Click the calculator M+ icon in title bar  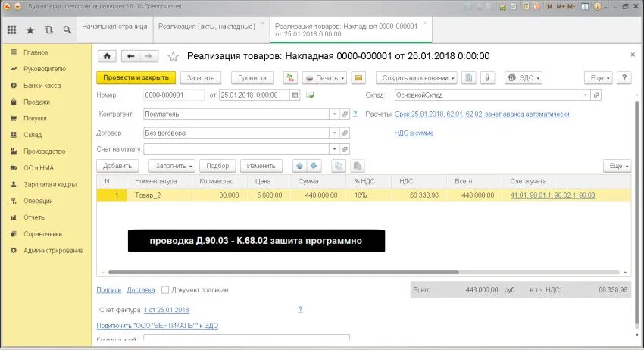(560, 7)
